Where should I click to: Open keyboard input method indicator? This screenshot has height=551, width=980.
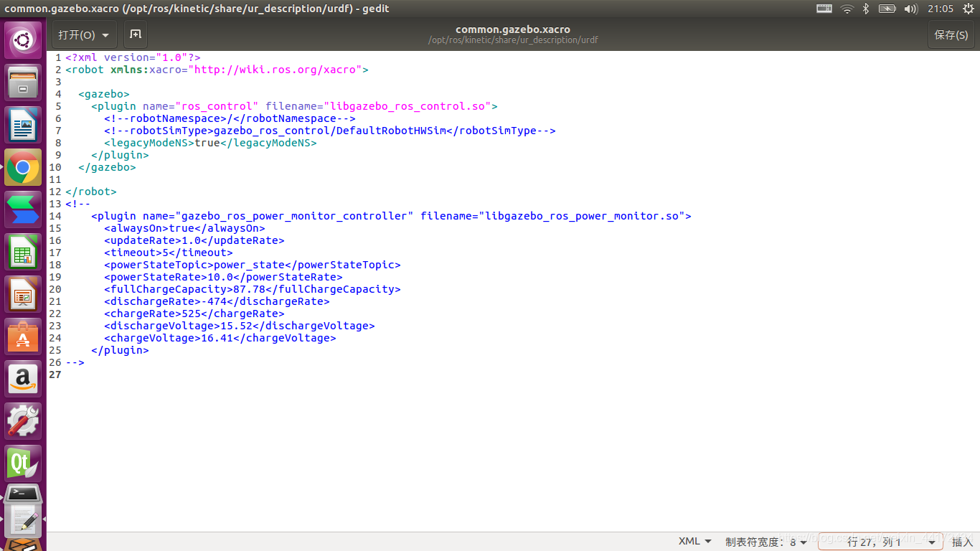tap(824, 9)
